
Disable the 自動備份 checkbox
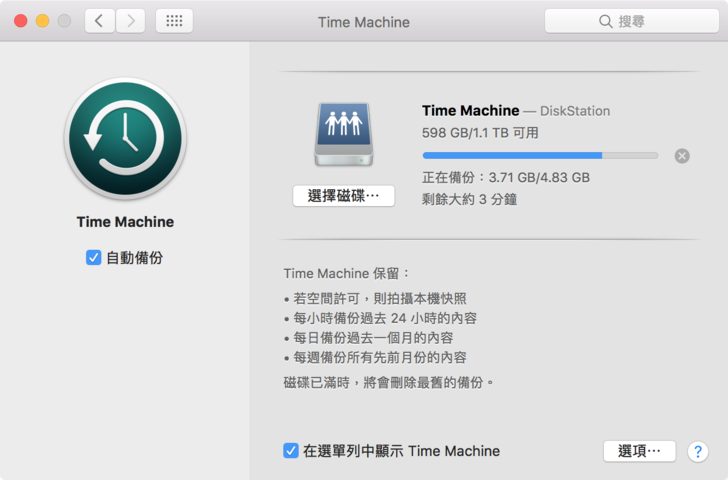(94, 258)
